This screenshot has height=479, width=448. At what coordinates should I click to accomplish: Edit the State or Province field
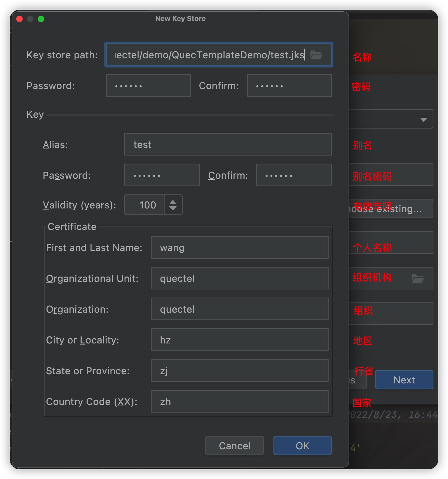click(x=240, y=370)
